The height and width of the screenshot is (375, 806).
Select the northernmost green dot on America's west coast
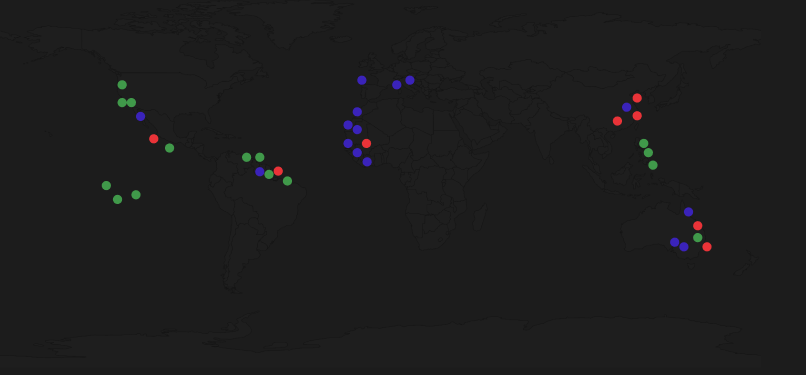point(122,85)
